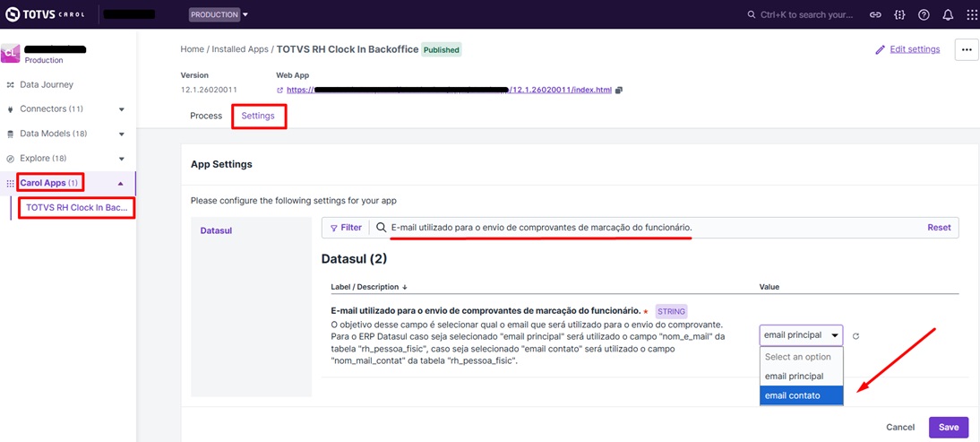Open Data Journey in sidebar

[47, 84]
